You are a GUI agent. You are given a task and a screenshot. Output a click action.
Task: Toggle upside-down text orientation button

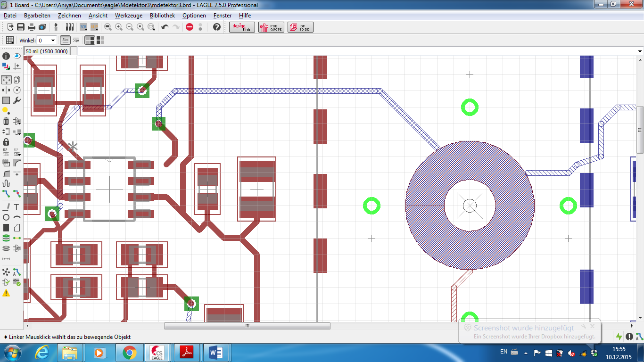tap(76, 41)
